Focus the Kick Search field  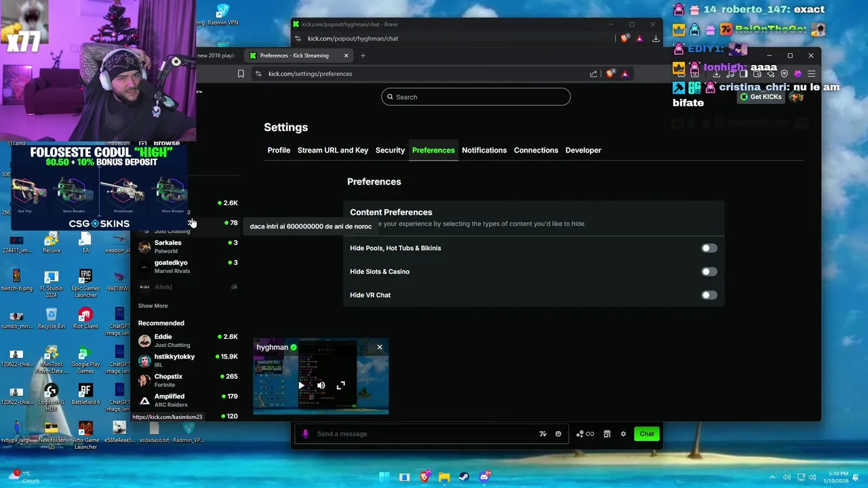coord(475,97)
